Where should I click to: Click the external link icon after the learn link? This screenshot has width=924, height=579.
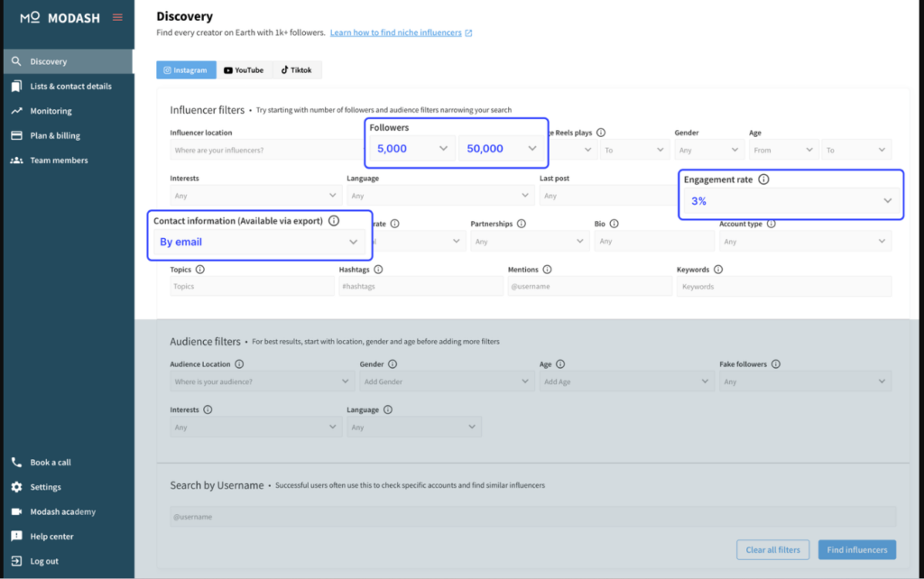point(468,33)
